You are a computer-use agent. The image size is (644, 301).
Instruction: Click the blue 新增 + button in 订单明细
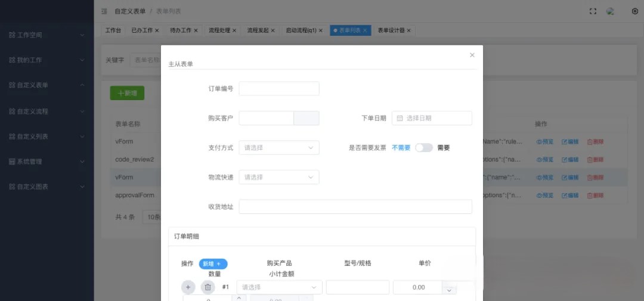(x=213, y=263)
